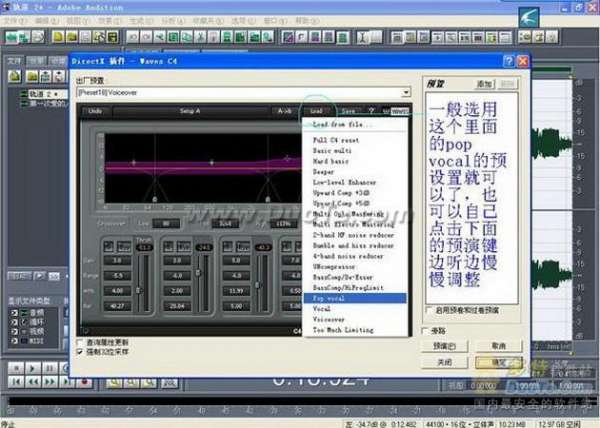Click the first zoom magnifier icon
This screenshot has height=428, width=600.
114,382
